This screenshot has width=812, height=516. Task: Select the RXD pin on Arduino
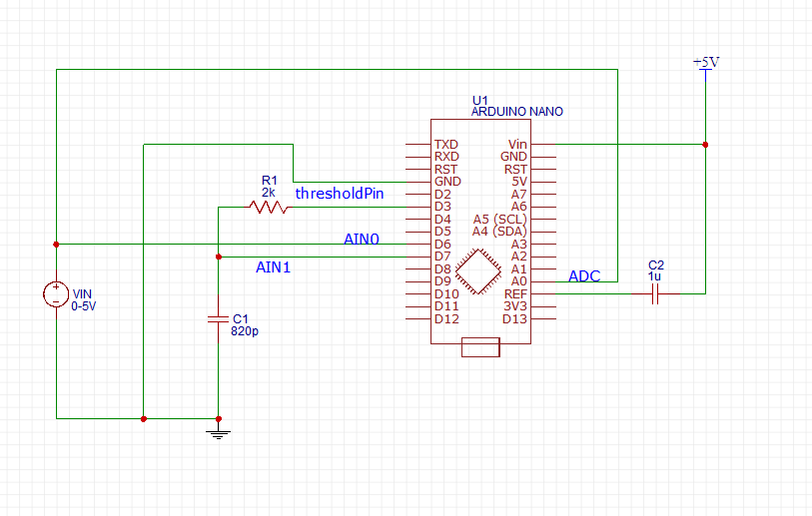coord(446,157)
